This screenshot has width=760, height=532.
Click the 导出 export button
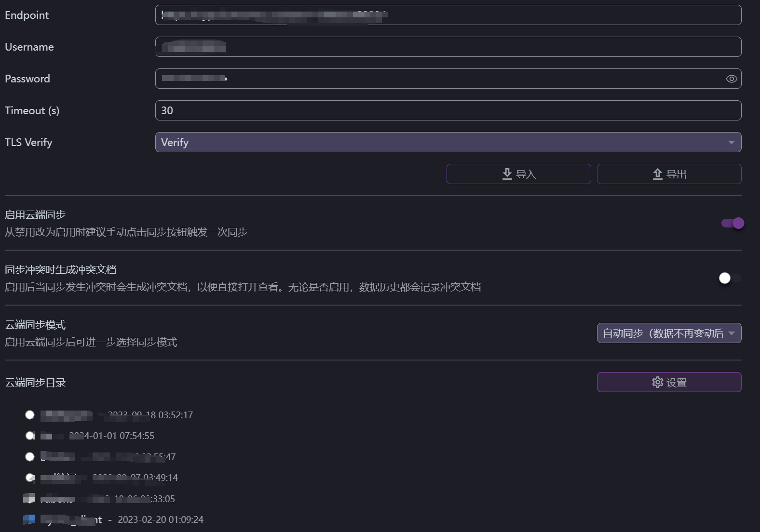[x=669, y=174]
